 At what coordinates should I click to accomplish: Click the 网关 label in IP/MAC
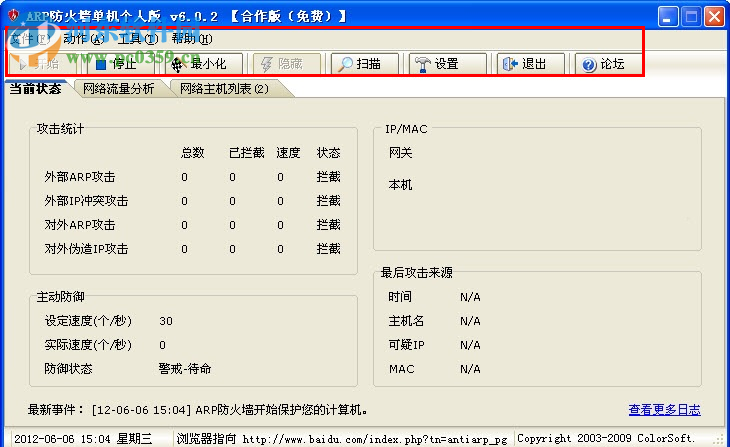click(x=400, y=153)
